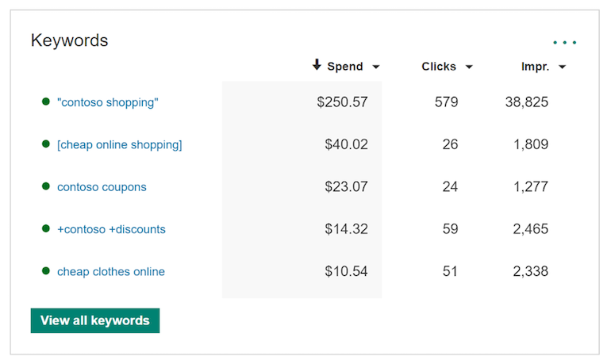The width and height of the screenshot is (611, 364).
Task: Expand the Clicks column dropdown arrow
Action: 469,67
